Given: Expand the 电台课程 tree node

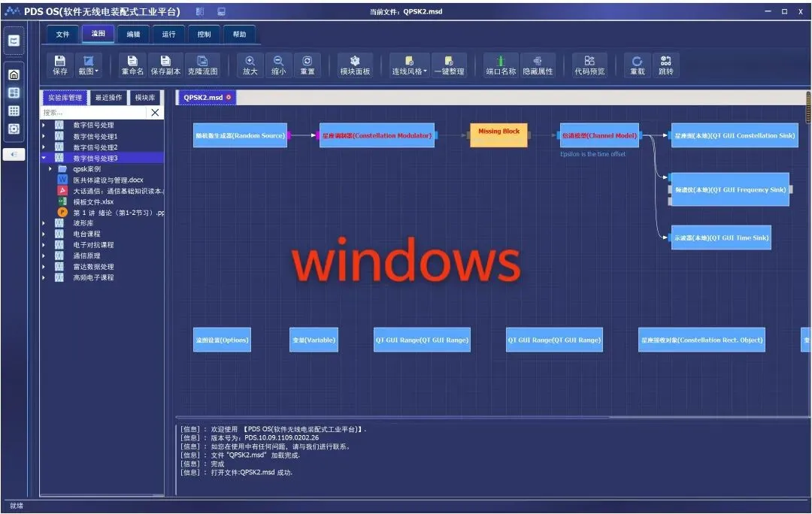Looking at the screenshot, I should [x=44, y=234].
